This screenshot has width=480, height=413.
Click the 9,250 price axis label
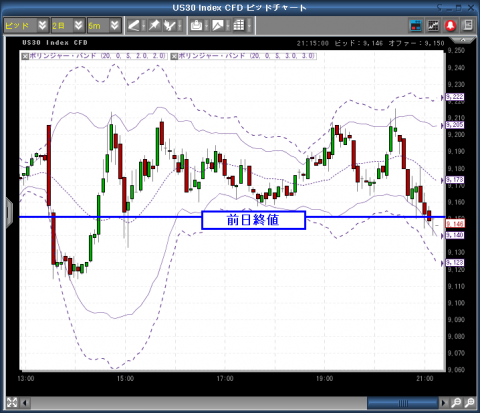[456, 51]
